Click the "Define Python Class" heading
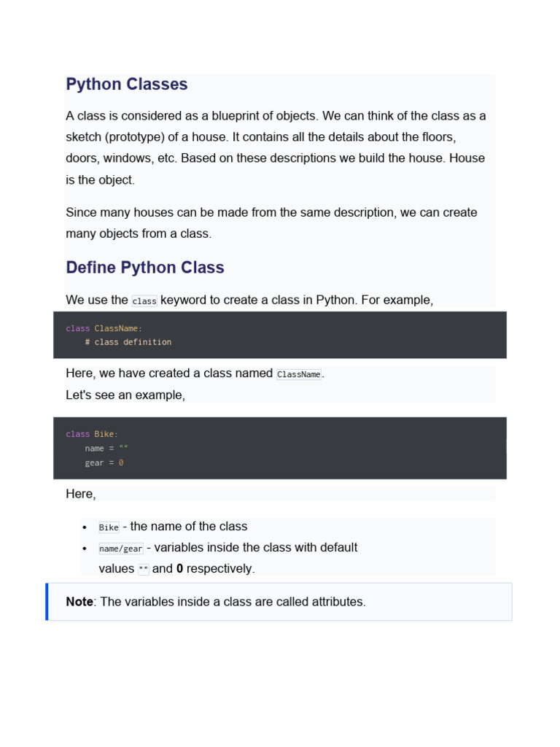The height and width of the screenshot is (747, 560). 145,268
